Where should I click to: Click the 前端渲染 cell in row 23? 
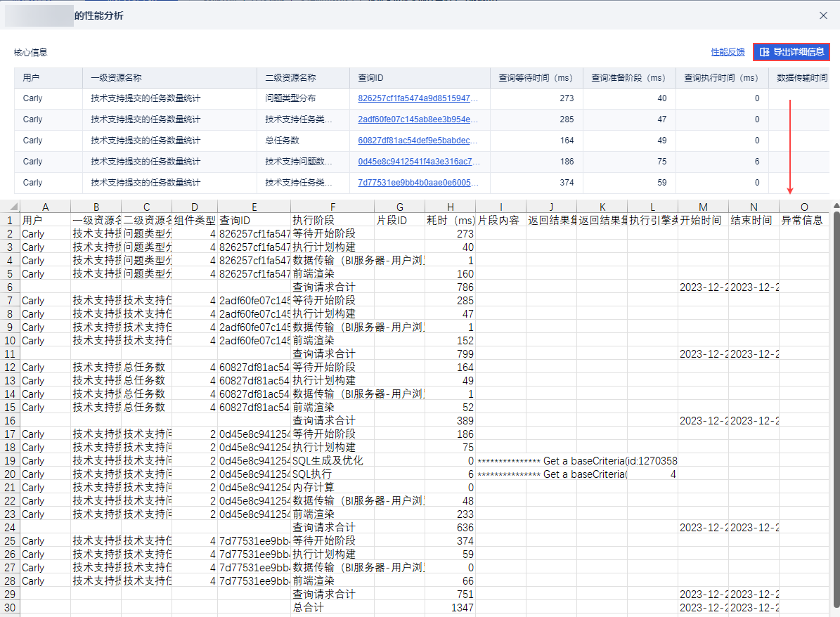pos(332,514)
